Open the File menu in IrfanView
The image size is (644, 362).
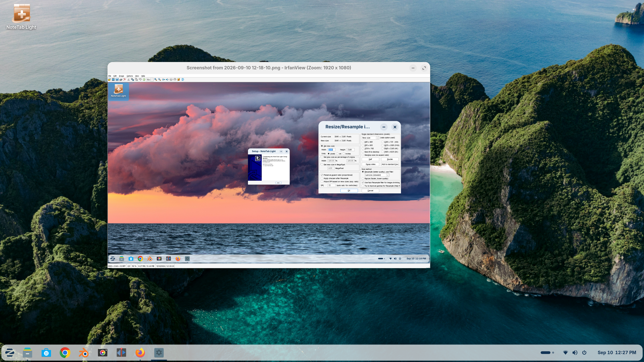[110, 76]
